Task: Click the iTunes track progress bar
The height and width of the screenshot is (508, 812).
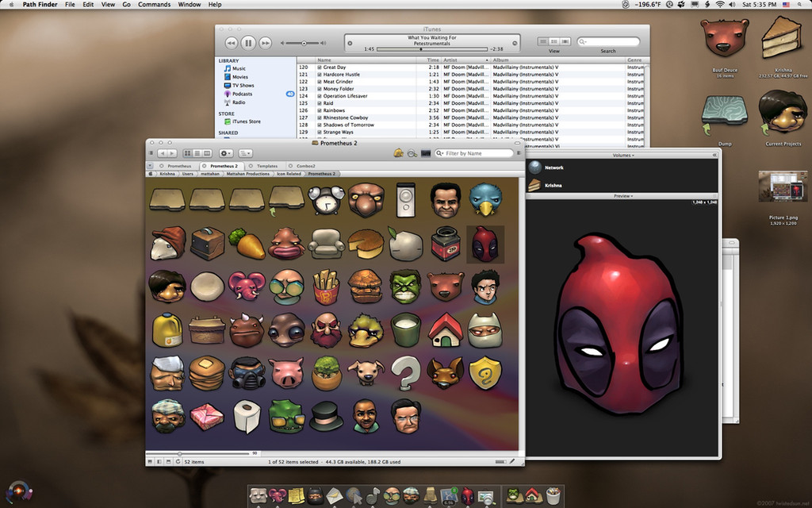Action: (432, 49)
